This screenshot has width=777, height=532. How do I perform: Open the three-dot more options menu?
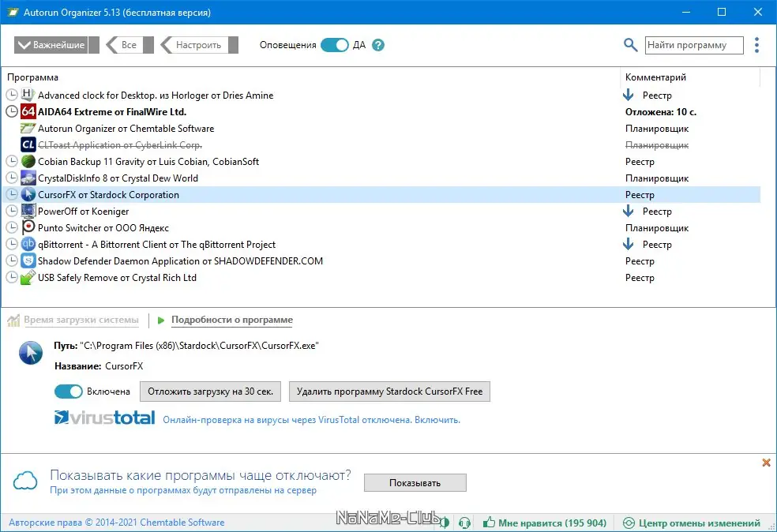click(756, 45)
